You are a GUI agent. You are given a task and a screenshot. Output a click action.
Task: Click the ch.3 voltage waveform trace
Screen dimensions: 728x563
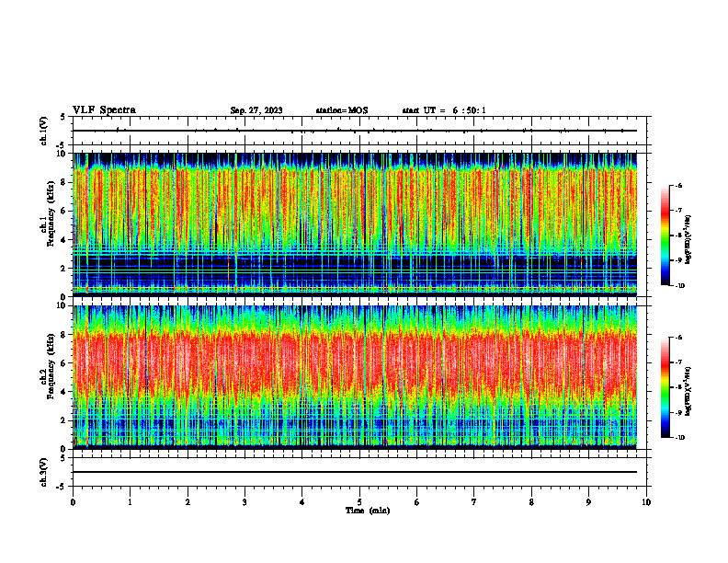[355, 472]
